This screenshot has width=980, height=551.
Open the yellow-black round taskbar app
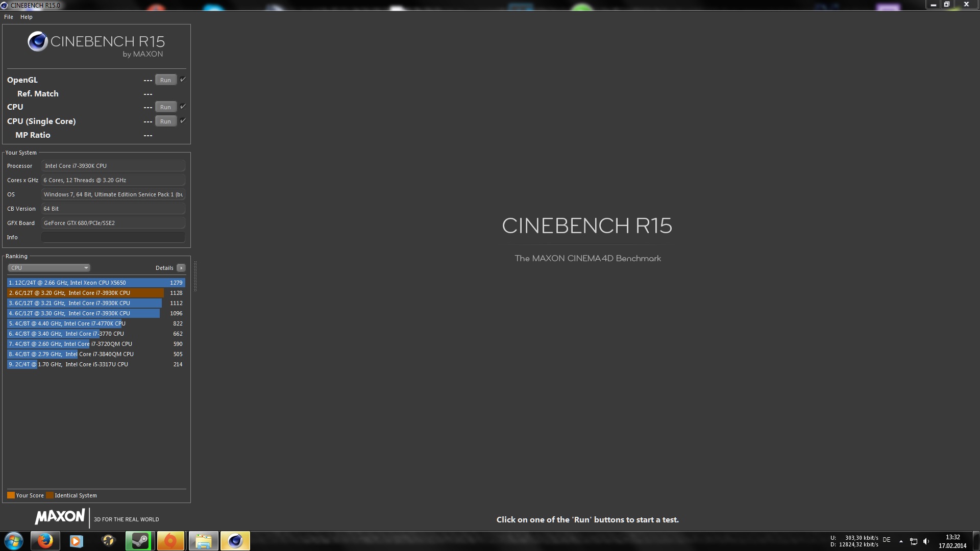(x=108, y=541)
